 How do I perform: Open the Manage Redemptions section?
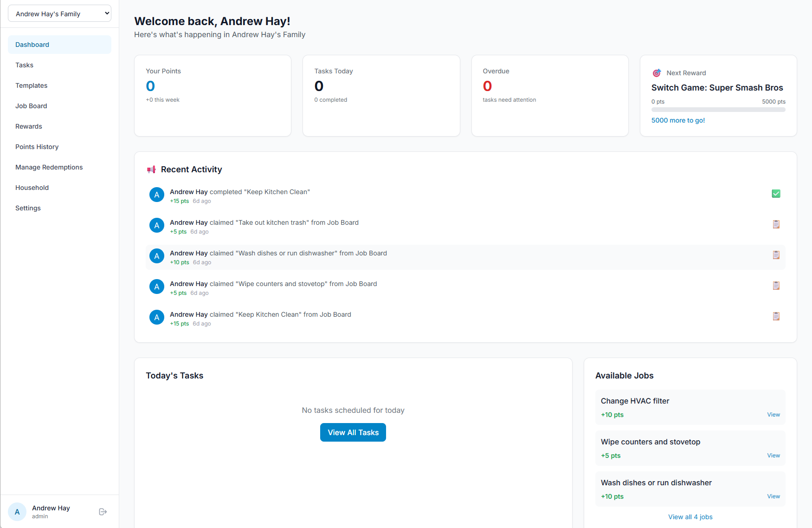point(49,167)
